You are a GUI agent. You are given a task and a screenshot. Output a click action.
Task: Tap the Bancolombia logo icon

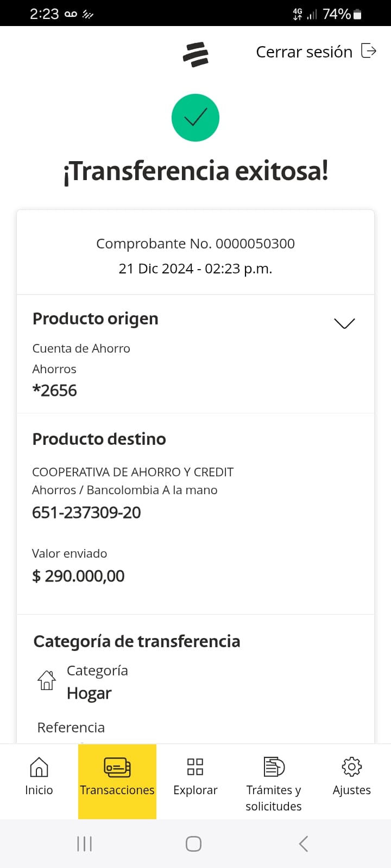coord(195,54)
